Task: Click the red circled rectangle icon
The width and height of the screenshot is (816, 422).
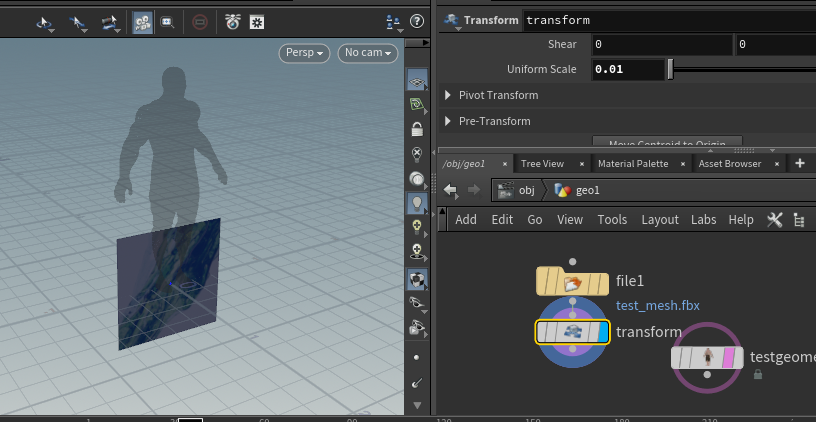Action: pyautogui.click(x=200, y=22)
